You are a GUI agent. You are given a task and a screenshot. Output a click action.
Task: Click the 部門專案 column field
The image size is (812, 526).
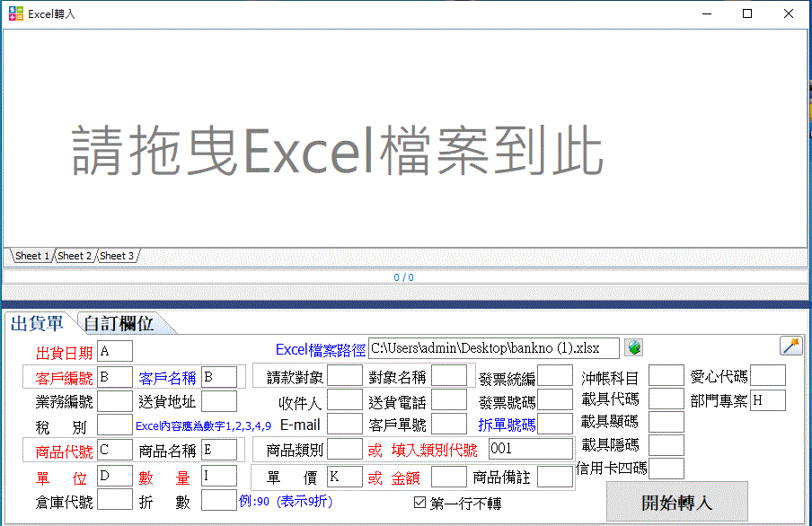768,400
